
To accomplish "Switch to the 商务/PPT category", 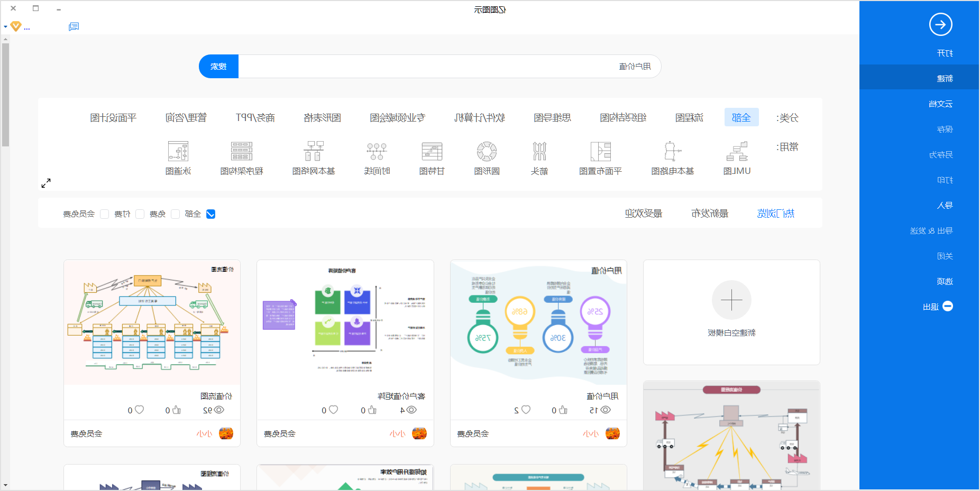I will pyautogui.click(x=255, y=117).
